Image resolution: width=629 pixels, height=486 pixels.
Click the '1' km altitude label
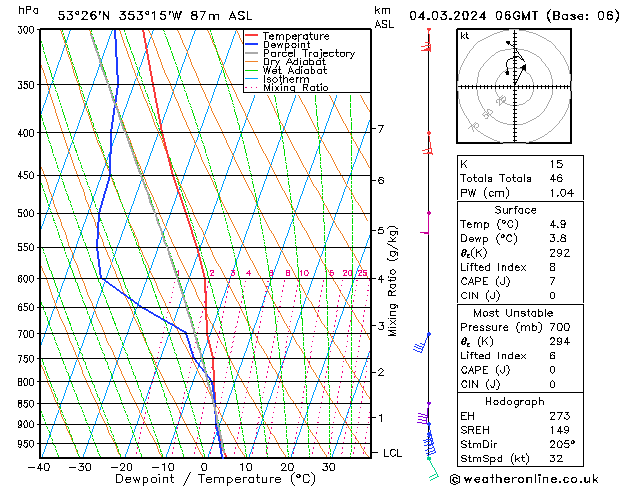tap(380, 417)
